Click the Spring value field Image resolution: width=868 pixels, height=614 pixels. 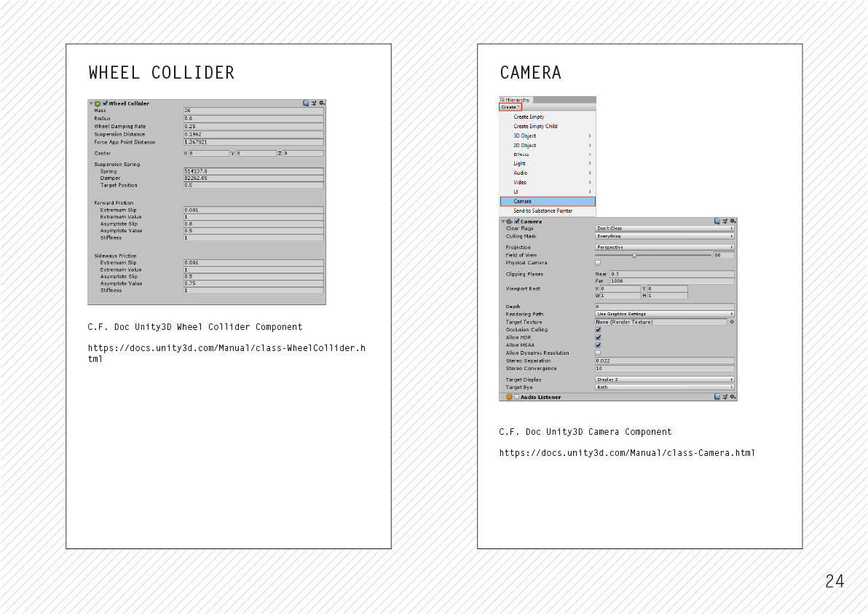(x=253, y=171)
